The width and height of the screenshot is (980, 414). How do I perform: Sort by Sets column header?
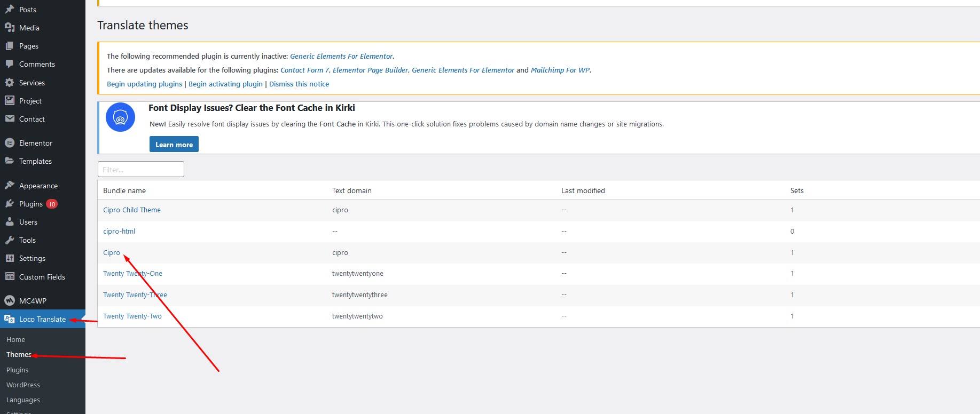(x=797, y=190)
